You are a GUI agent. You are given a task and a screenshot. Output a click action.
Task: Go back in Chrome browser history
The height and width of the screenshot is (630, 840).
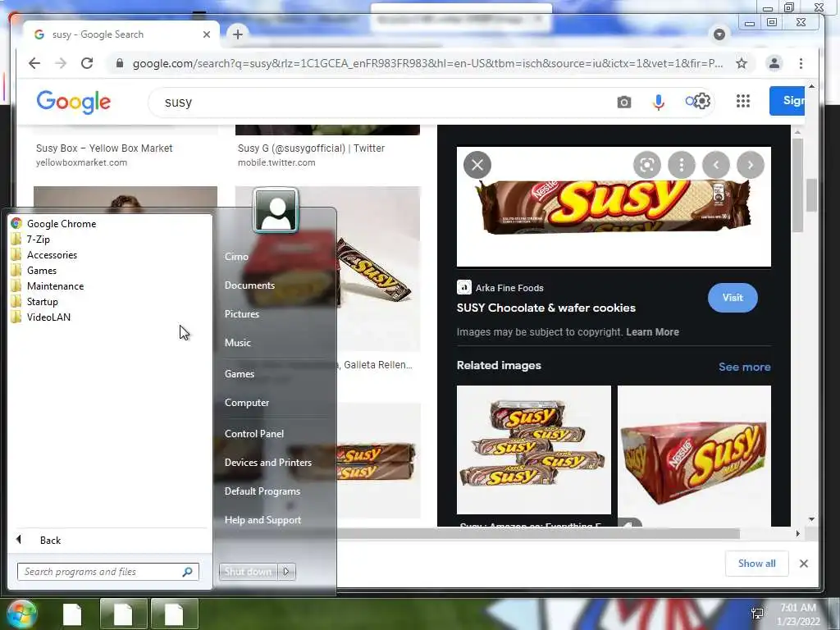tap(34, 63)
